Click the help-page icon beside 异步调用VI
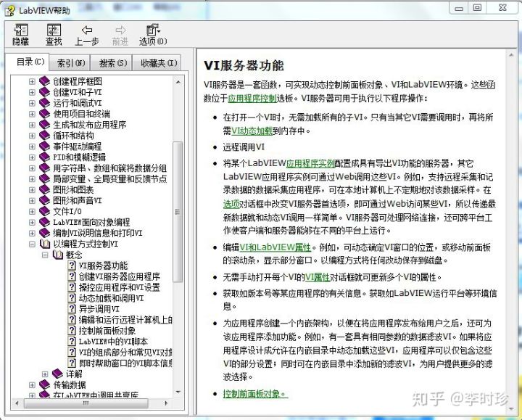Image resolution: width=522 pixels, height=420 pixels. 72,309
